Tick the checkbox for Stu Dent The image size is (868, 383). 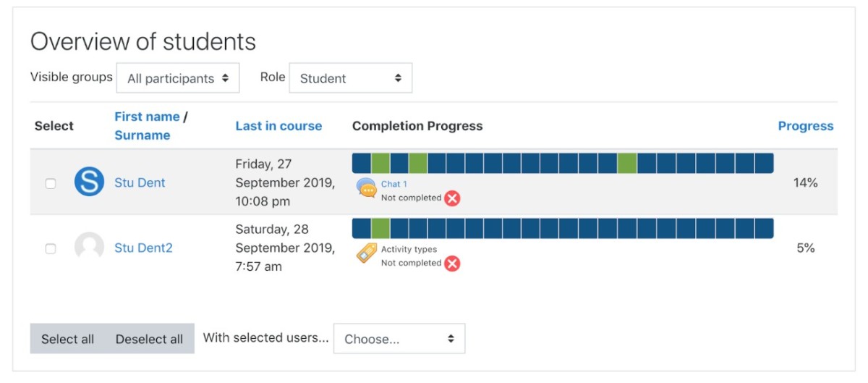coord(51,184)
